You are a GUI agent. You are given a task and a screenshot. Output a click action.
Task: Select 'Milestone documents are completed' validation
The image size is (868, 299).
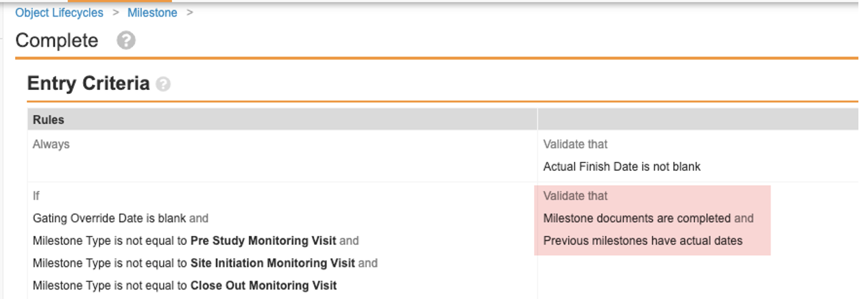(x=637, y=218)
